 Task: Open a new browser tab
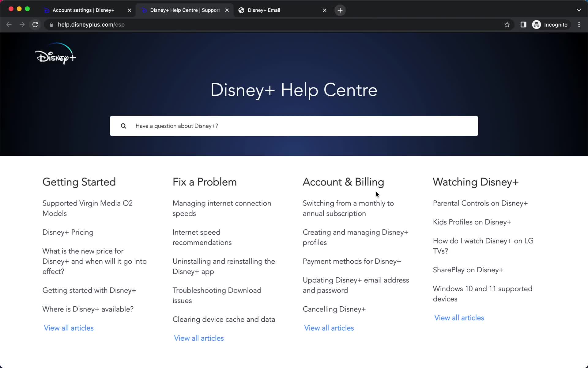[340, 10]
